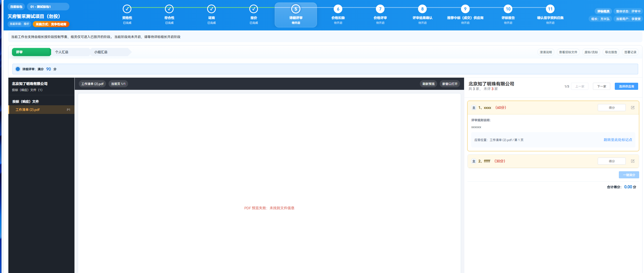This screenshot has width=644, height=273.
Task: Jump to step 10 评标报告
Action: coord(508,9)
